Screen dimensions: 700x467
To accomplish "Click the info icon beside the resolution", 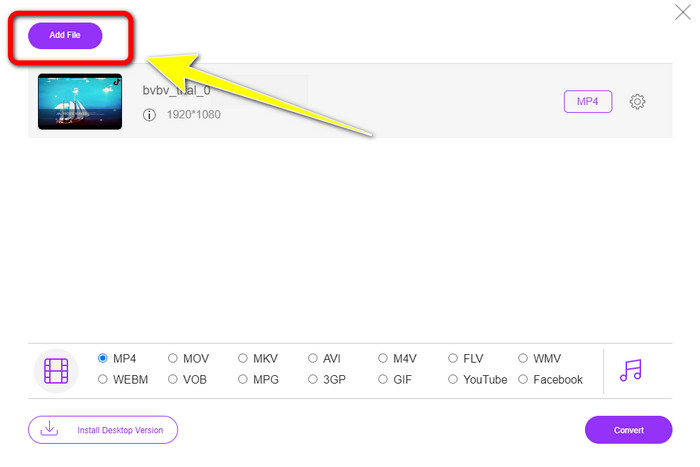I will [x=149, y=115].
